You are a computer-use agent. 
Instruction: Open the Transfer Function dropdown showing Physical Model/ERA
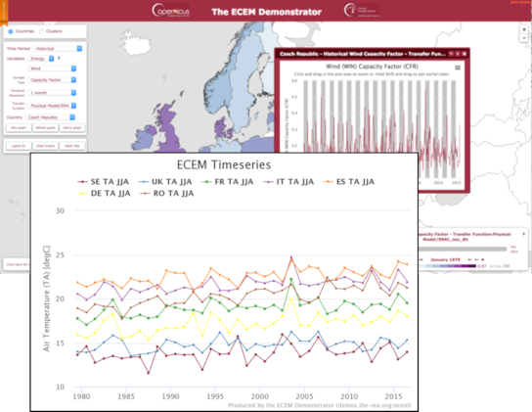(x=52, y=106)
